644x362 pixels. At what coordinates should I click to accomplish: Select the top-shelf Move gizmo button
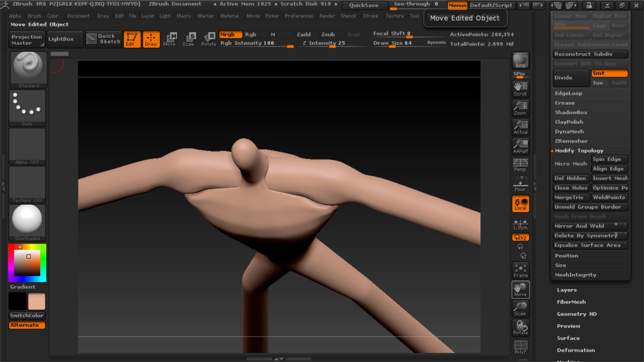170,39
